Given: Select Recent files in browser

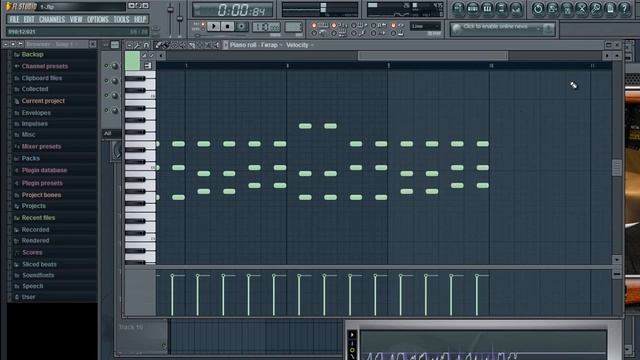Looking at the screenshot, I should pos(38,218).
